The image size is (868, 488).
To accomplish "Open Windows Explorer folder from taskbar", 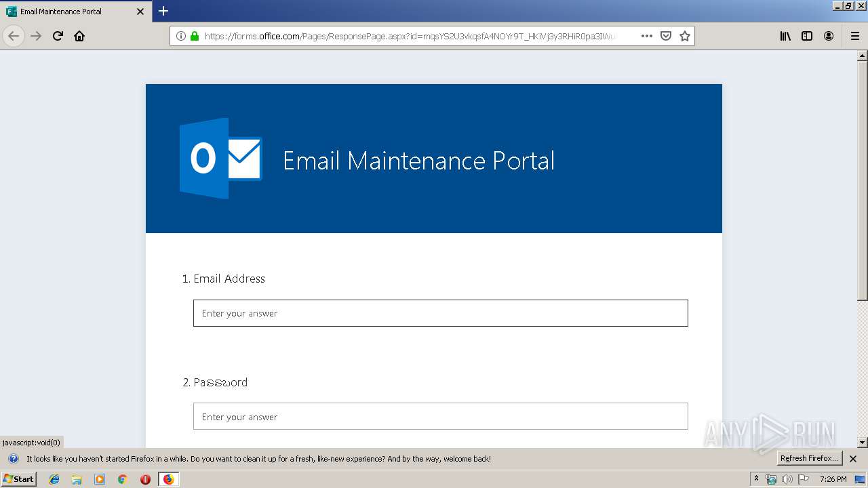I will tap(77, 479).
